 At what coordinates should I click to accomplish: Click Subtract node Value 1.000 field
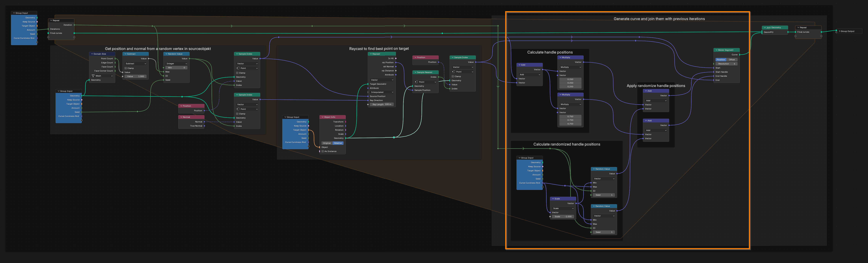pyautogui.click(x=135, y=76)
